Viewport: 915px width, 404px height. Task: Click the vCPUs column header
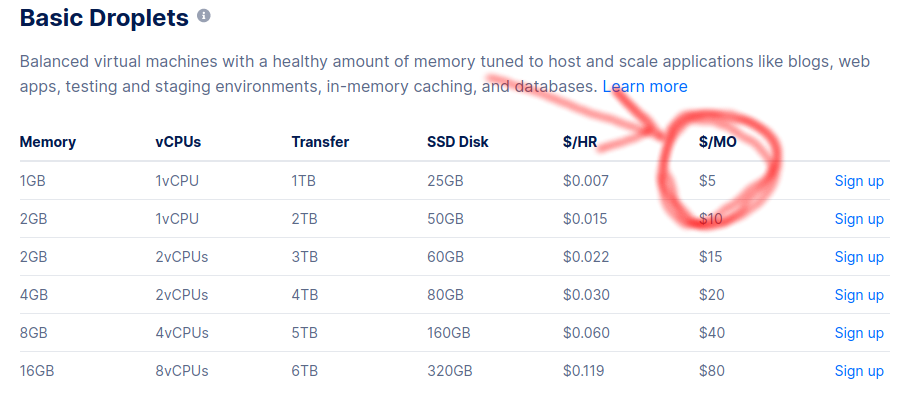pyautogui.click(x=178, y=142)
